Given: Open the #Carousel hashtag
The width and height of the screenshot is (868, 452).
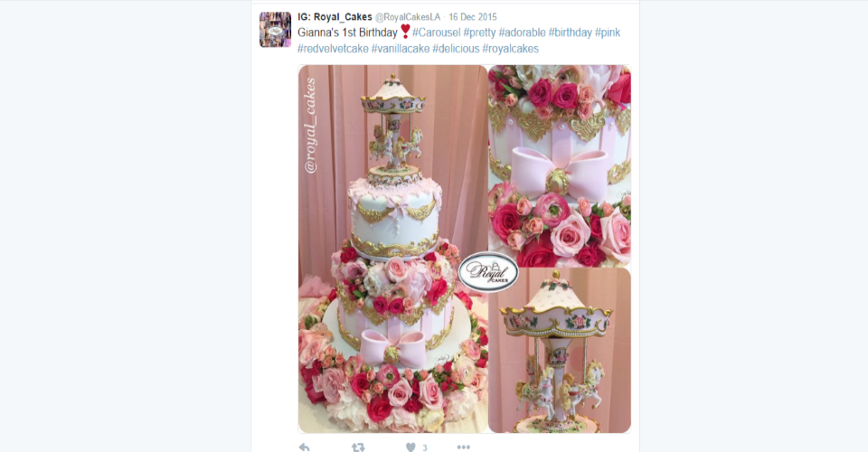Looking at the screenshot, I should pos(436,33).
